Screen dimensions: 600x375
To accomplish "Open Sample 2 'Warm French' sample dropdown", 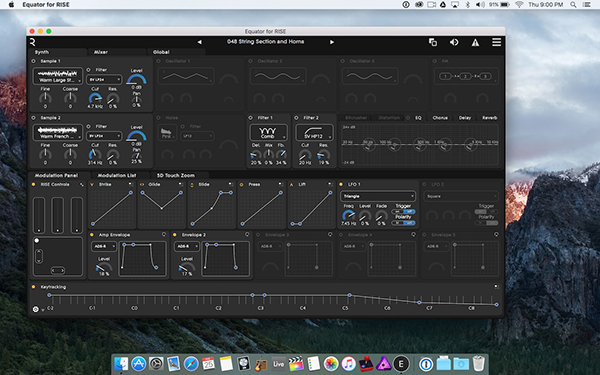I will click(57, 132).
